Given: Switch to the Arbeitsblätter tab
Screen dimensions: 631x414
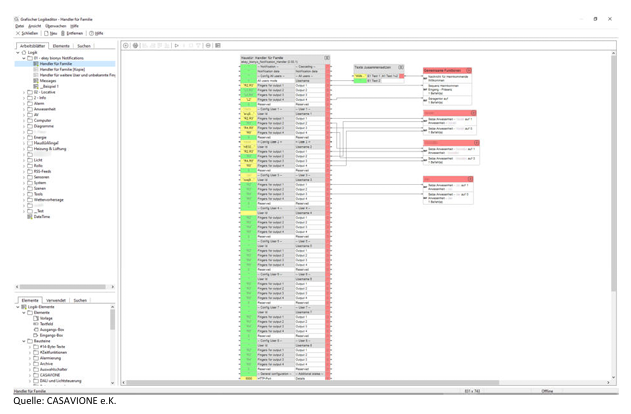Looking at the screenshot, I should coord(32,46).
